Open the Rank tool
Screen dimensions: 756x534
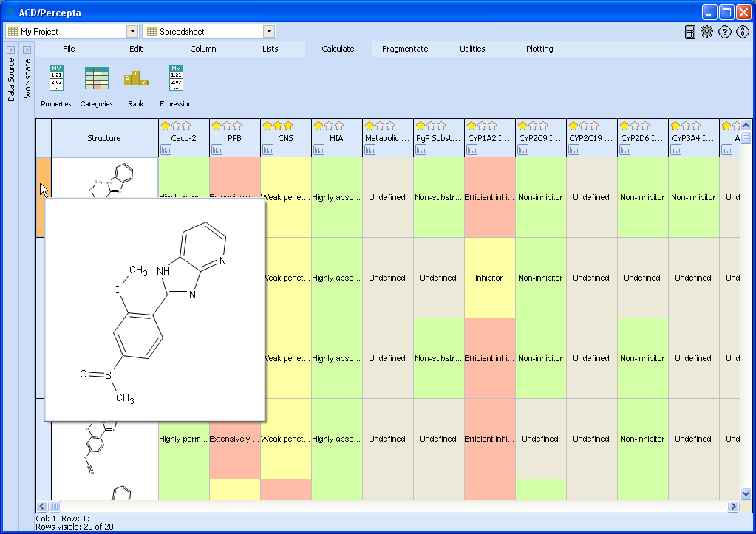click(x=136, y=86)
